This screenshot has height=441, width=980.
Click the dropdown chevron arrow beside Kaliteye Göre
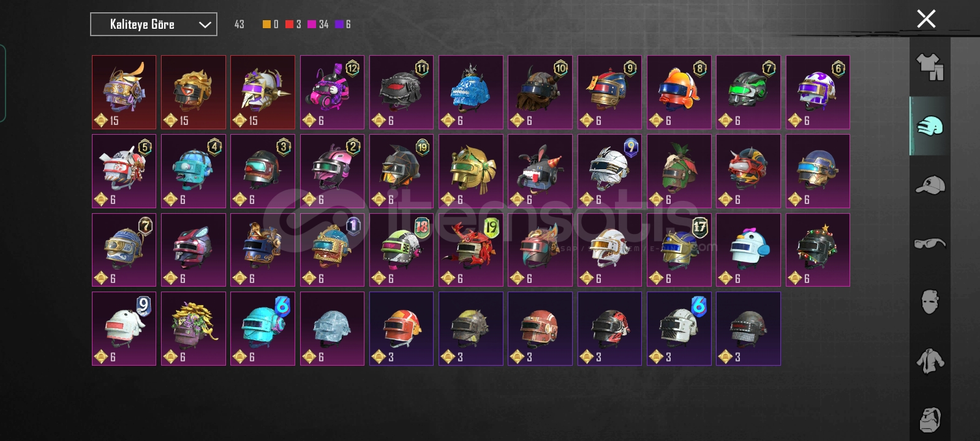click(205, 25)
